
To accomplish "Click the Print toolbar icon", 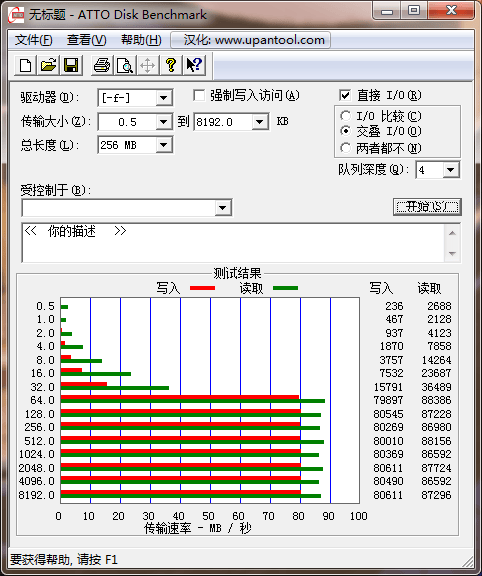I will pyautogui.click(x=102, y=65).
